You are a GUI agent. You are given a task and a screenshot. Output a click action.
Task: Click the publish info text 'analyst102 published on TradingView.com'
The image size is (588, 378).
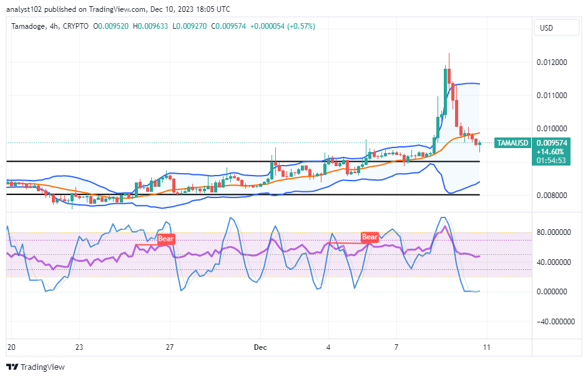coord(76,9)
